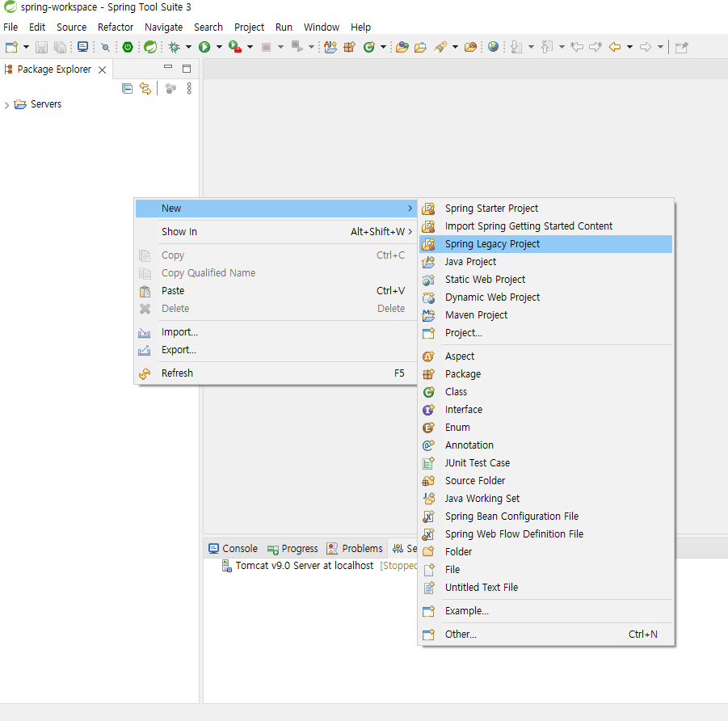Click the Next Annotation toolbar icon
The width and height of the screenshot is (728, 721).
point(516,47)
